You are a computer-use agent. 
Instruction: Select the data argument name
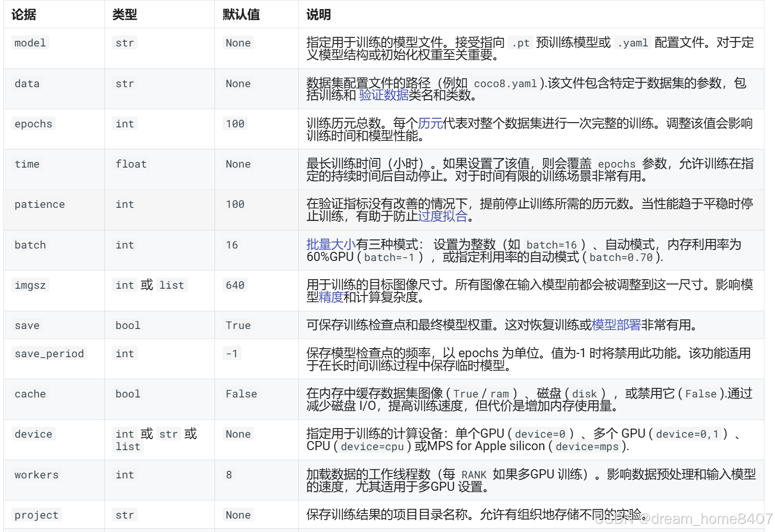27,84
